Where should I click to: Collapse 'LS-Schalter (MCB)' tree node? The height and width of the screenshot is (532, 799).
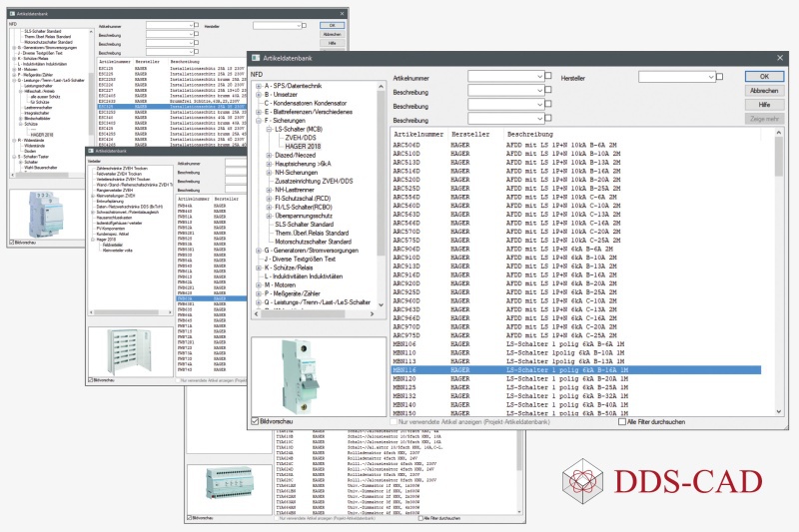[269, 130]
